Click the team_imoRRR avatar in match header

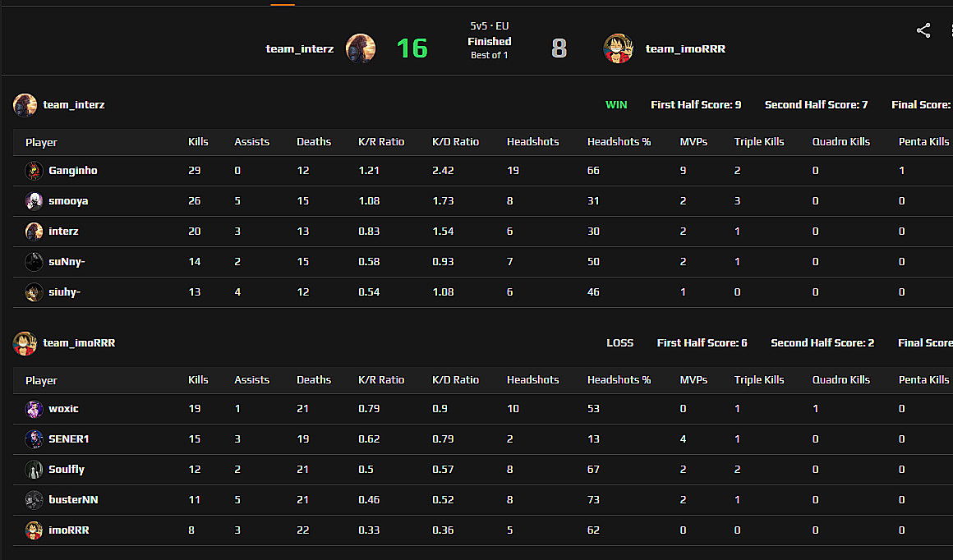618,48
